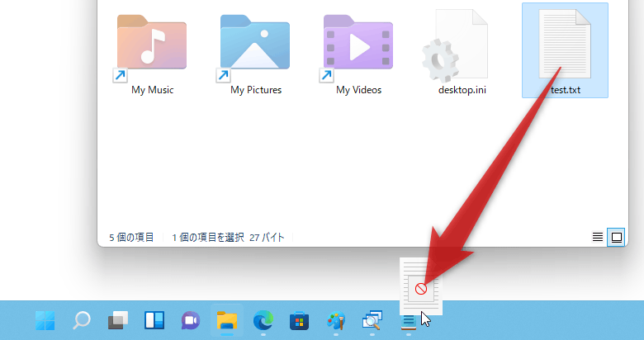
Task: Open the Paint app taskbar icon
Action: pyautogui.click(x=336, y=320)
